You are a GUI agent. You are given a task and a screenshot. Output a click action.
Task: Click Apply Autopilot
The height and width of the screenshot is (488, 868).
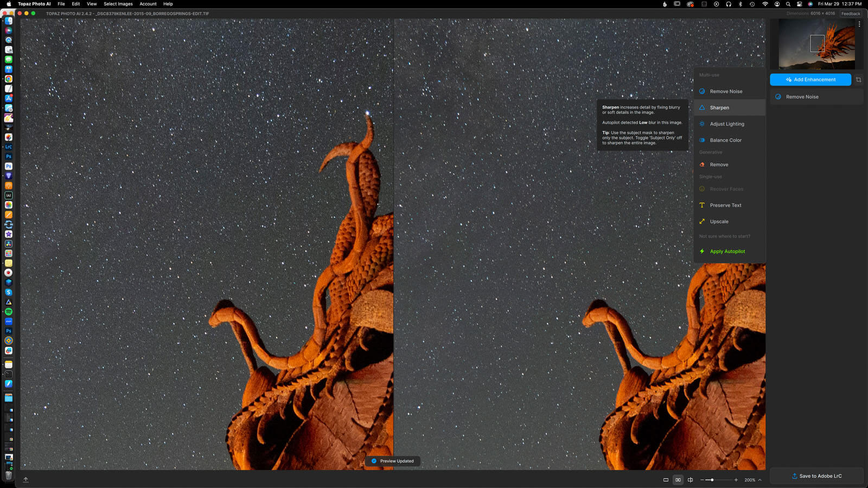tap(727, 252)
